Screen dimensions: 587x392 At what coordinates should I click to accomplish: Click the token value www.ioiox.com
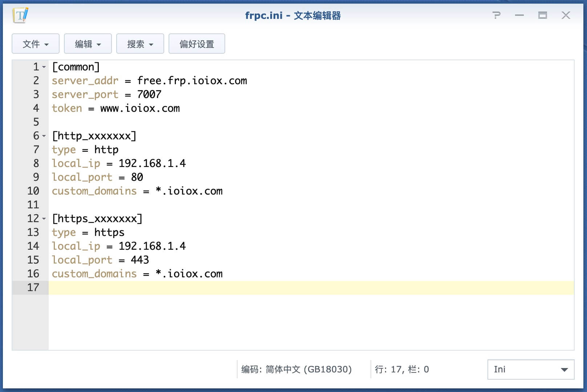(x=140, y=108)
